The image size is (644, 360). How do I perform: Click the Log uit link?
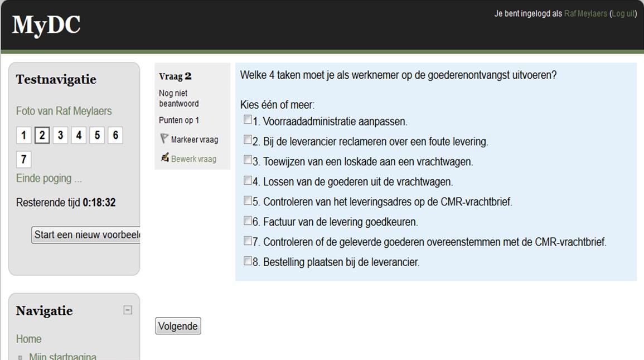click(x=623, y=13)
